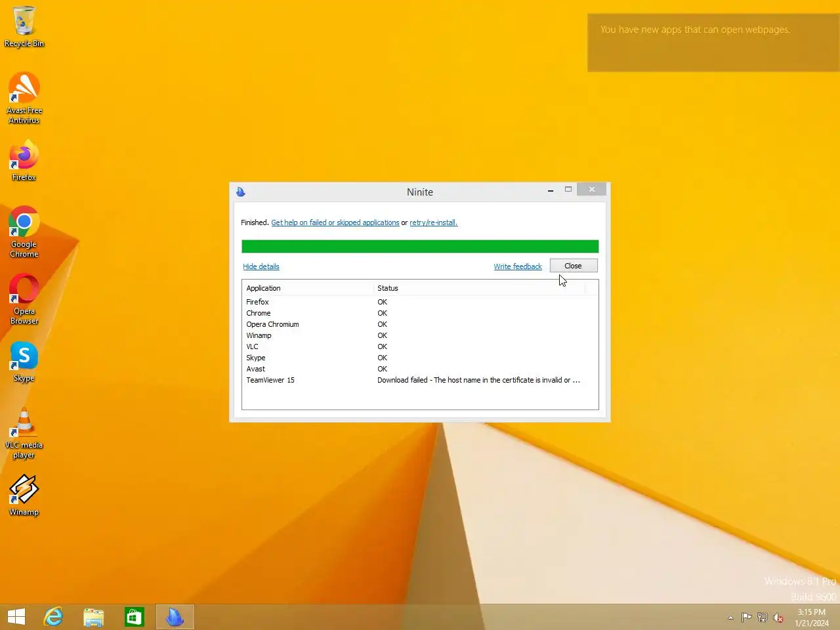Open the Action Center flag icon
This screenshot has width=840, height=630.
click(x=746, y=618)
